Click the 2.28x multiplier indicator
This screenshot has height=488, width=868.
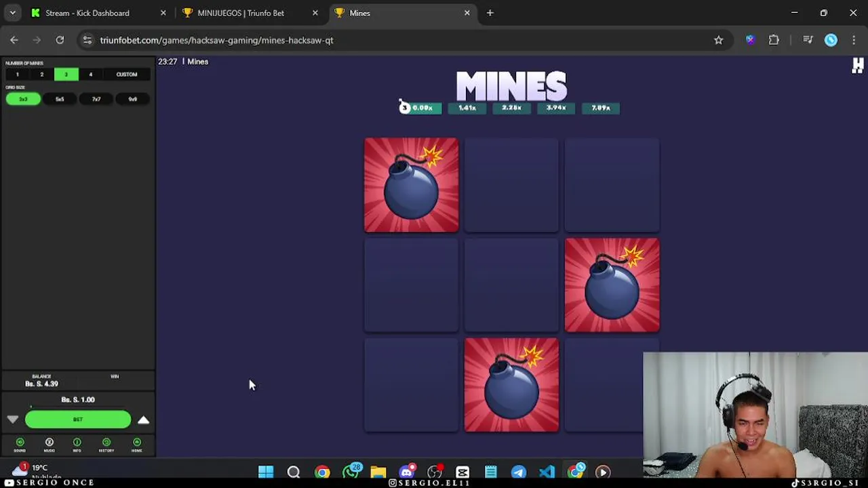point(512,108)
